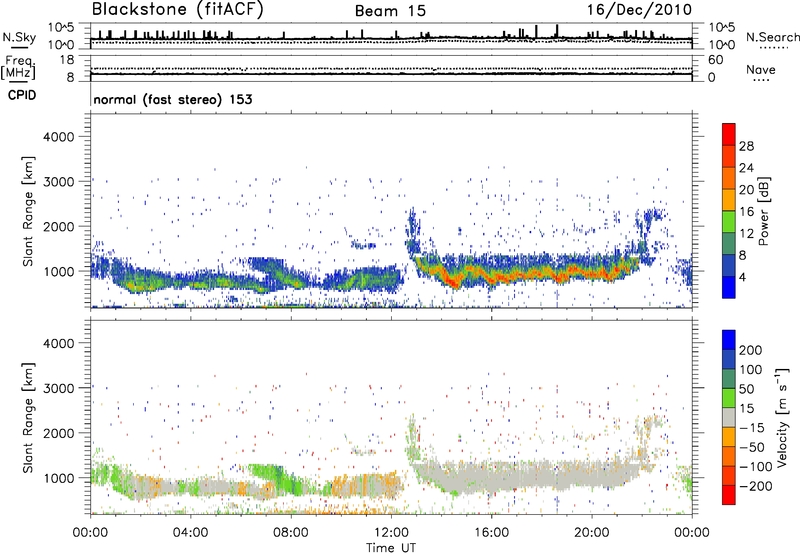Click the '200' tick on Velocity colorbar
Screen dimensions: 800x554
[x=751, y=350]
